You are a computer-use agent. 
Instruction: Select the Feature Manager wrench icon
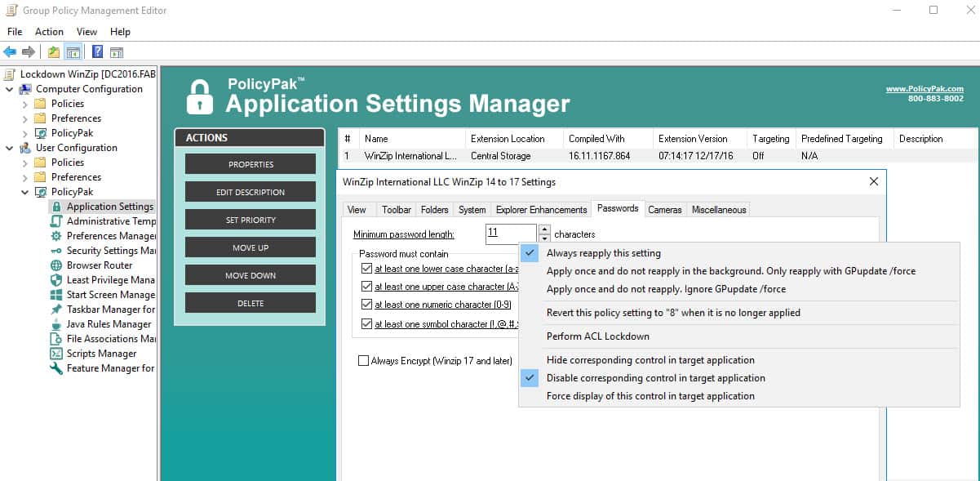pos(56,368)
